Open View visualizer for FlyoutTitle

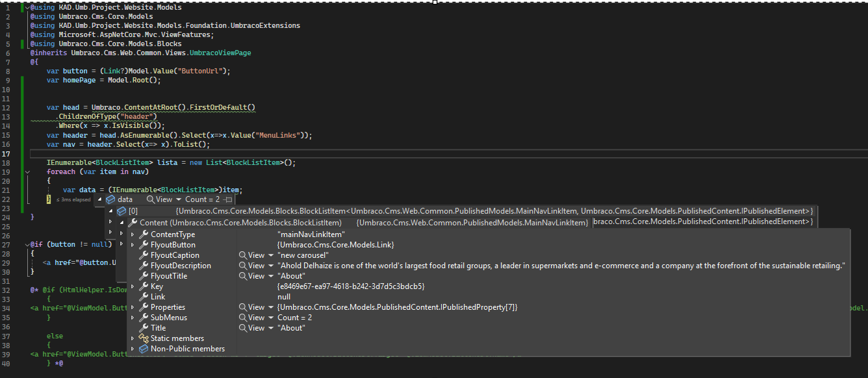pyautogui.click(x=251, y=276)
